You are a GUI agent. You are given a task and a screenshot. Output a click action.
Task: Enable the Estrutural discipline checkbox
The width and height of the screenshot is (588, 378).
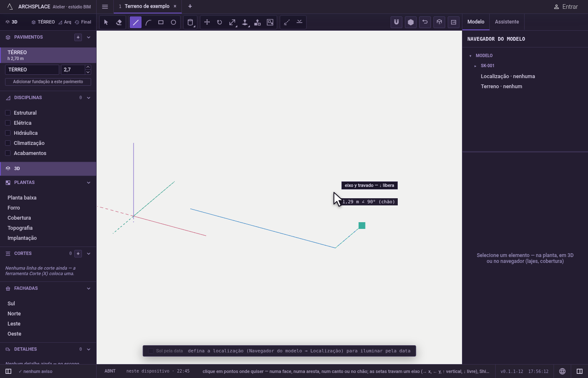coord(8,113)
